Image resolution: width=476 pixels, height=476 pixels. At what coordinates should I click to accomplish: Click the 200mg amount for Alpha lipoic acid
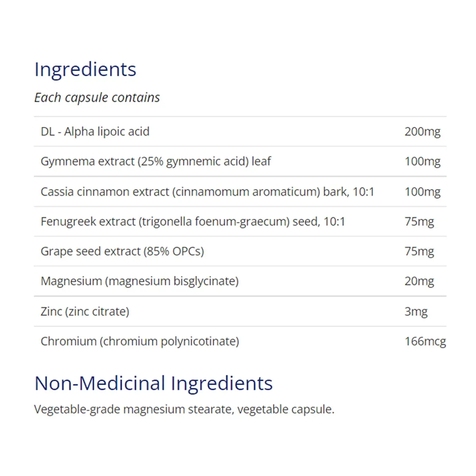tap(422, 131)
